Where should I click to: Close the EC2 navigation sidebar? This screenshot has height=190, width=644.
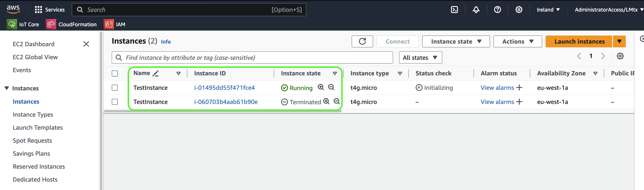86,44
